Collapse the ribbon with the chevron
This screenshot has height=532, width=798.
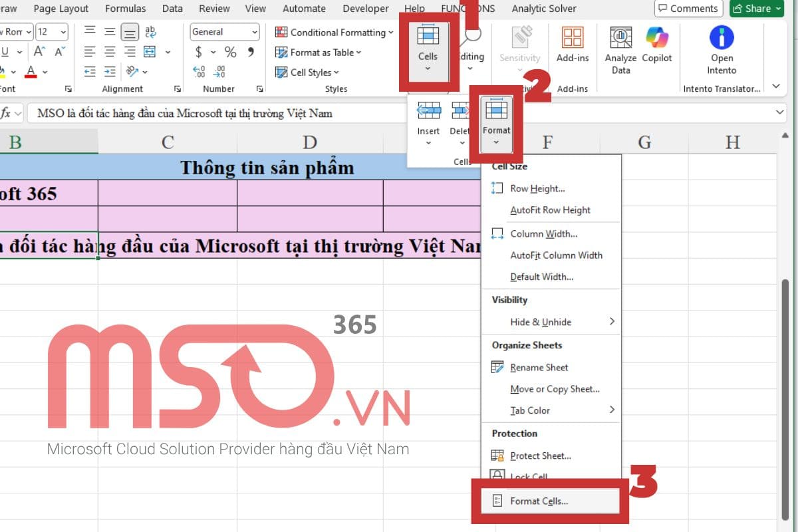coord(776,86)
